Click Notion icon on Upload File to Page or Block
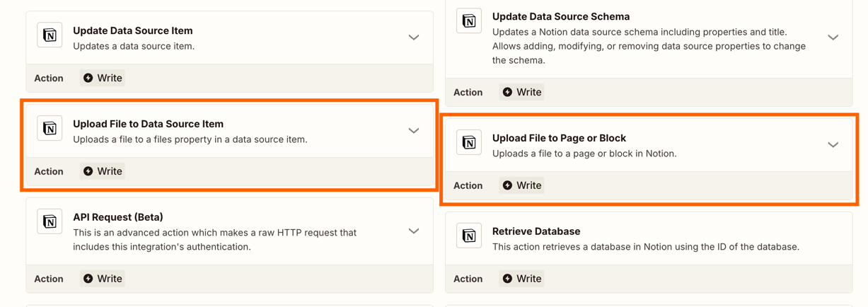868x307 pixels. [x=469, y=143]
